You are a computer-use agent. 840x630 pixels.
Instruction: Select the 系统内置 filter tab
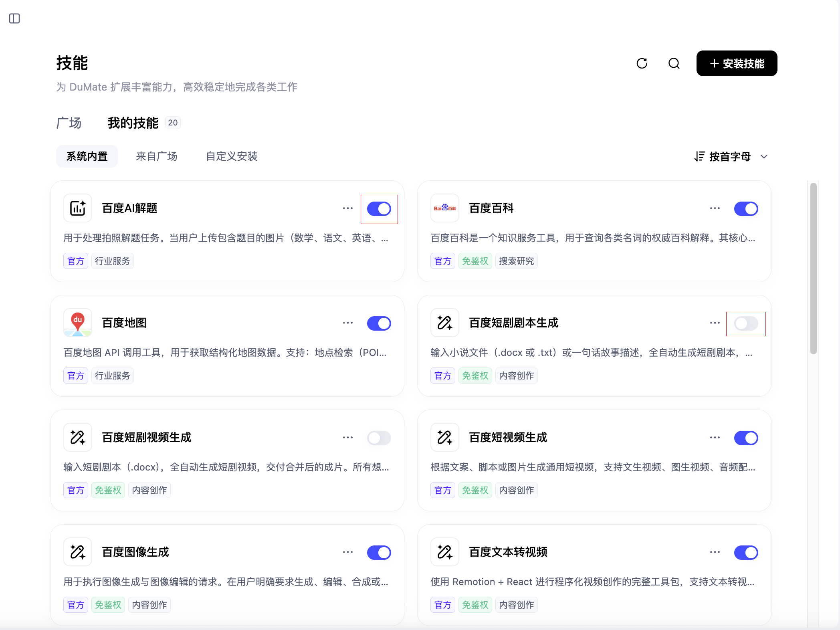click(x=87, y=156)
